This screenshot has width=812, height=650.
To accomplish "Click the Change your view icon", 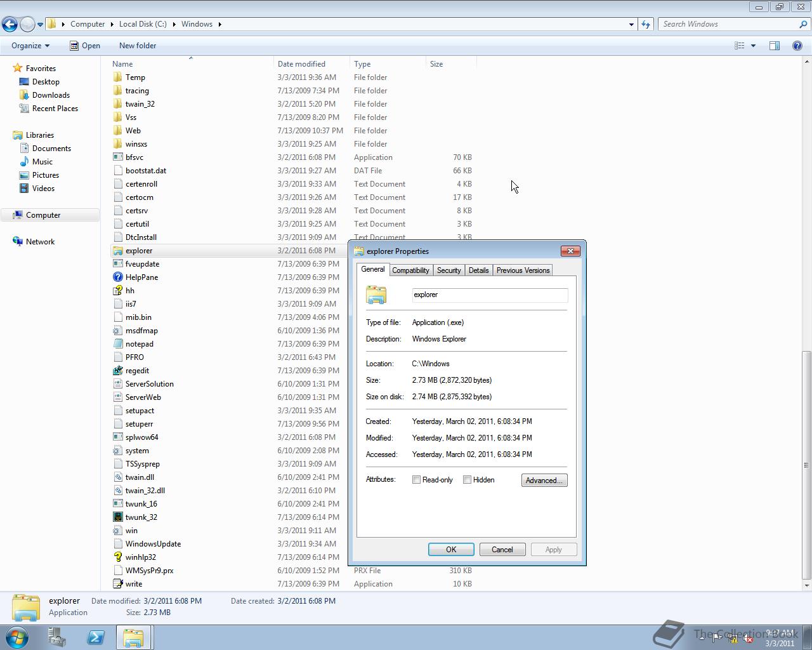I will point(740,46).
